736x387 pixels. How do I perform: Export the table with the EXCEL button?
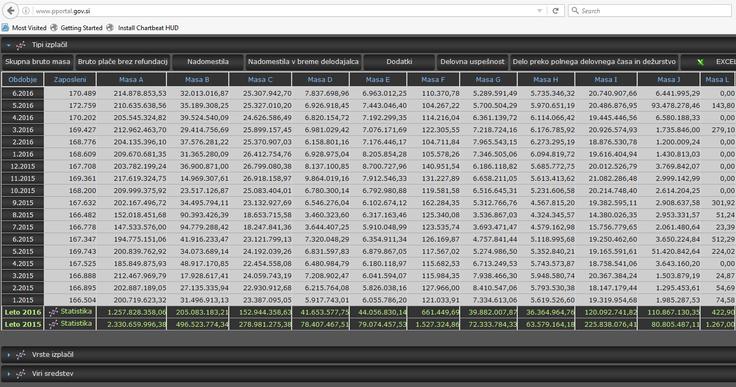(x=708, y=62)
